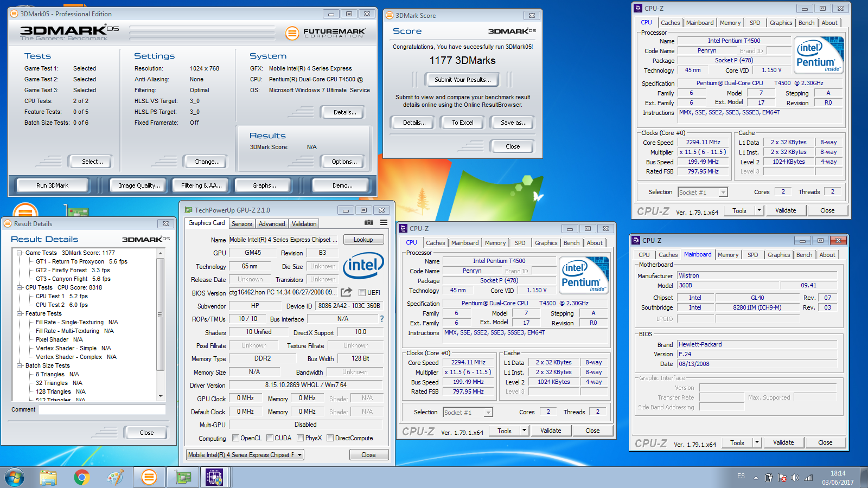Toggle the DirectCompute checkbox
Image resolution: width=868 pixels, height=488 pixels.
coord(330,438)
